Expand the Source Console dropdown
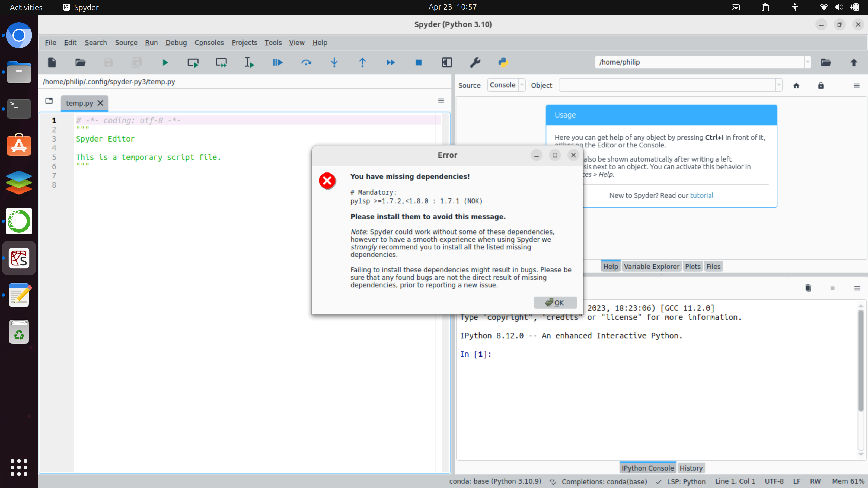The image size is (868, 488). pyautogui.click(x=522, y=85)
